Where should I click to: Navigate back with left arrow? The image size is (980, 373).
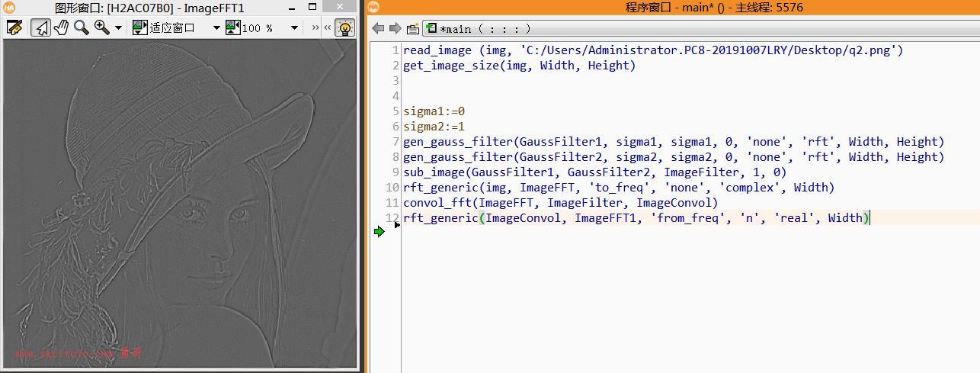point(378,28)
